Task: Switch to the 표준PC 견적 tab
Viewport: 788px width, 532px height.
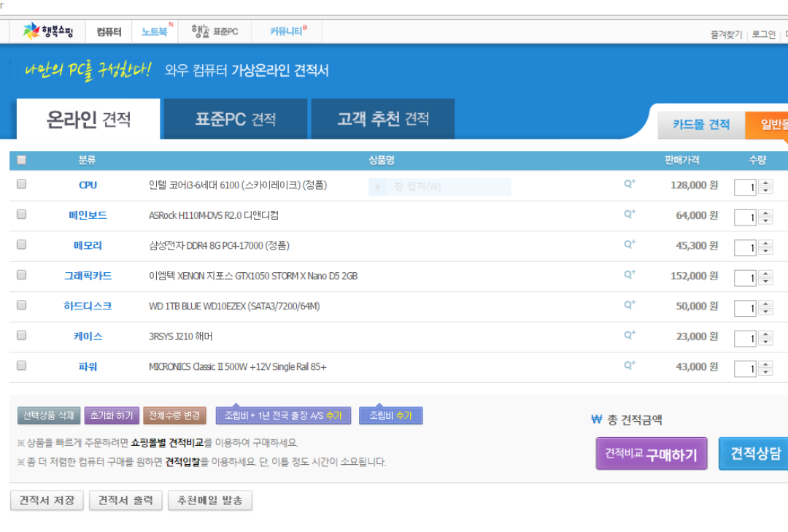Action: (235, 119)
